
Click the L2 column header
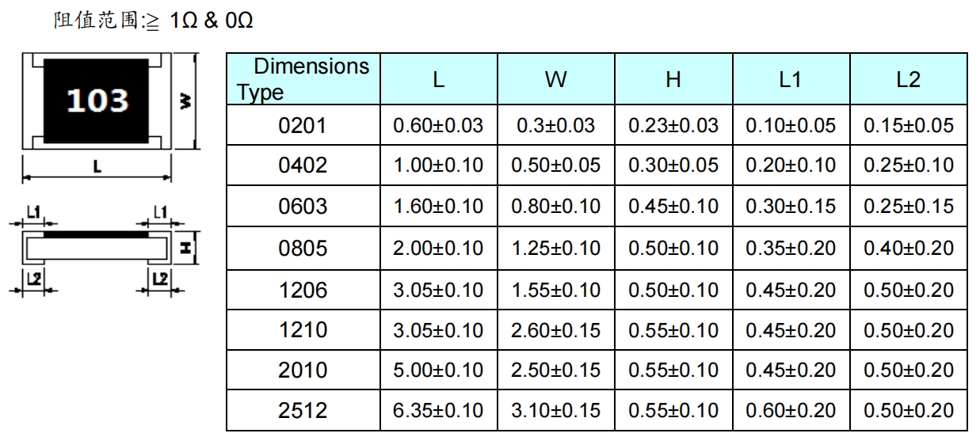pyautogui.click(x=908, y=79)
